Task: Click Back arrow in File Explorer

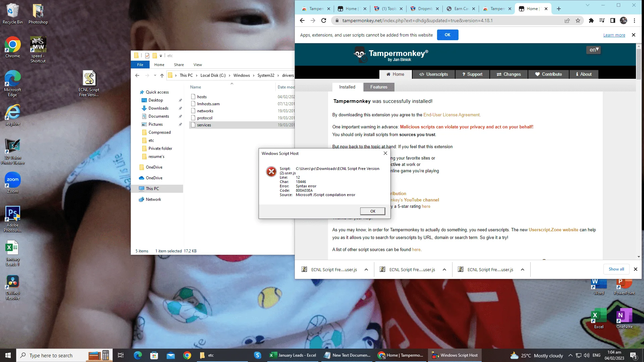Action: [x=137, y=75]
